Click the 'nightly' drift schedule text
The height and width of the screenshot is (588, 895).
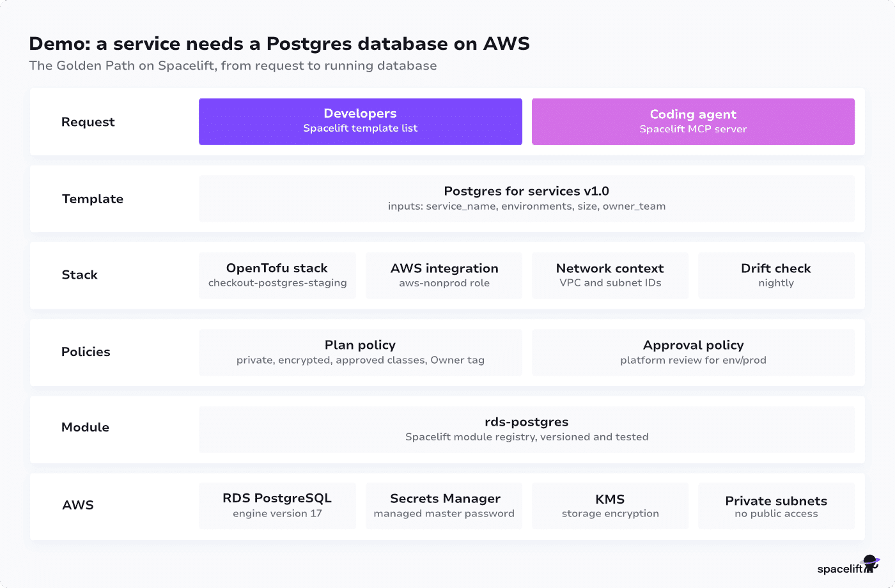(x=776, y=283)
